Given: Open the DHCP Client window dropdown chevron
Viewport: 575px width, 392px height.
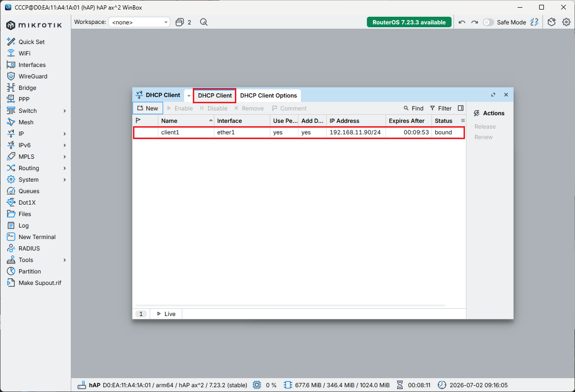Looking at the screenshot, I should coord(188,95).
